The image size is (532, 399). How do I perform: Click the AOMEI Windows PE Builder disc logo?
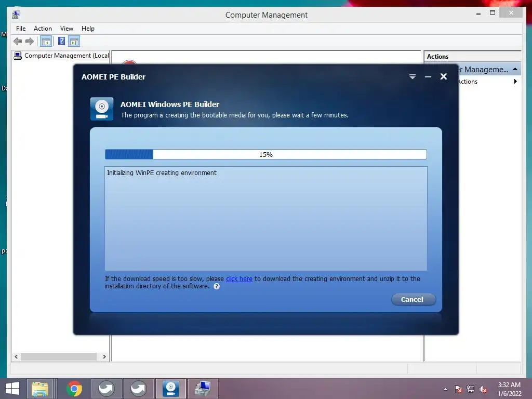point(102,109)
